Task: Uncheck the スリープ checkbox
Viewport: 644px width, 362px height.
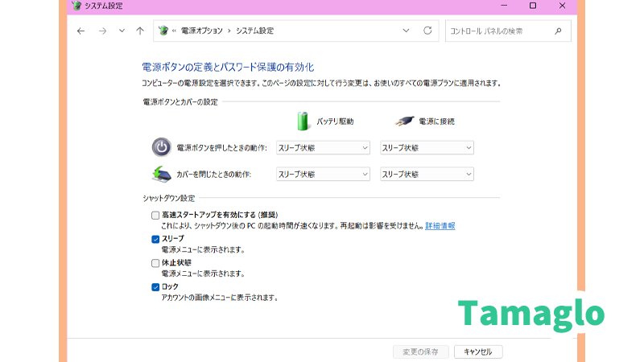Action: tap(155, 239)
